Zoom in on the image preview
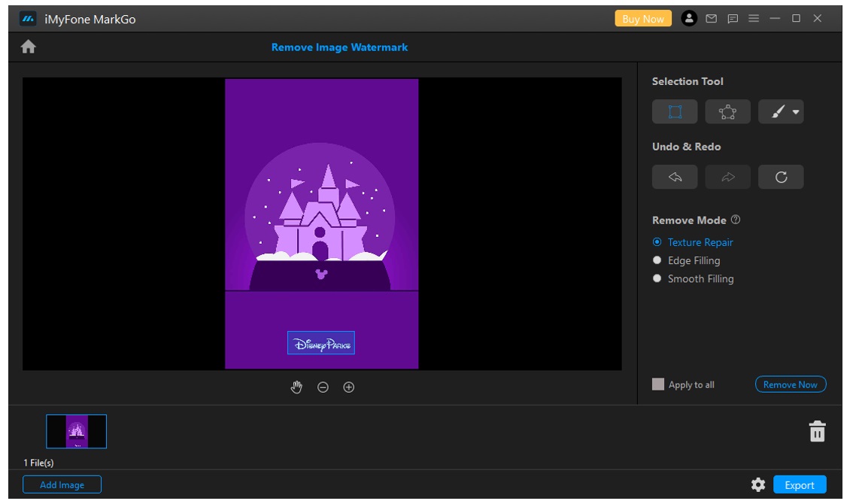Viewport: 850px width, 504px height. (x=348, y=387)
